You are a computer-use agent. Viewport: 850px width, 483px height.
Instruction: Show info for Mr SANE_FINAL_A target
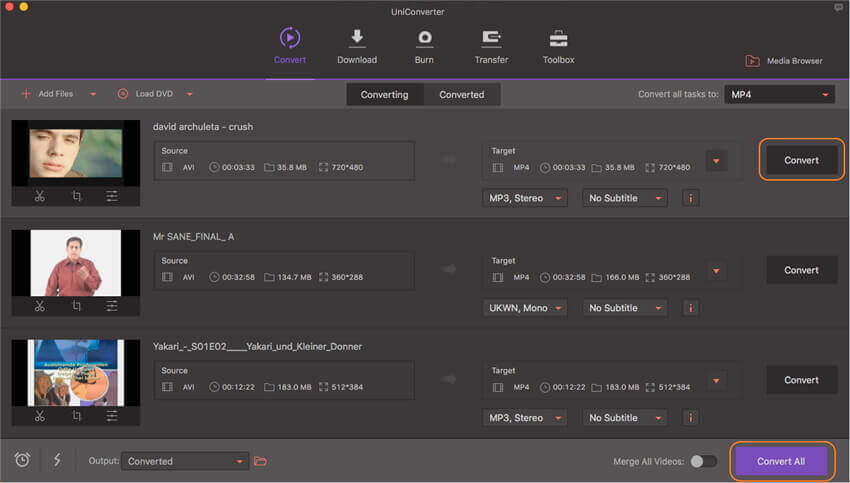[691, 308]
